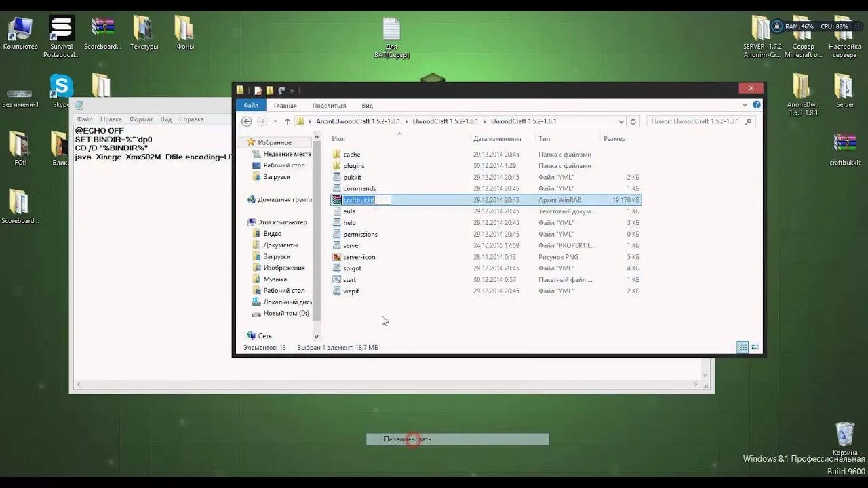Open the SERVER-1.7.2 Anonim-Cr... folder
Screen dimensions: 868x488
point(762,37)
